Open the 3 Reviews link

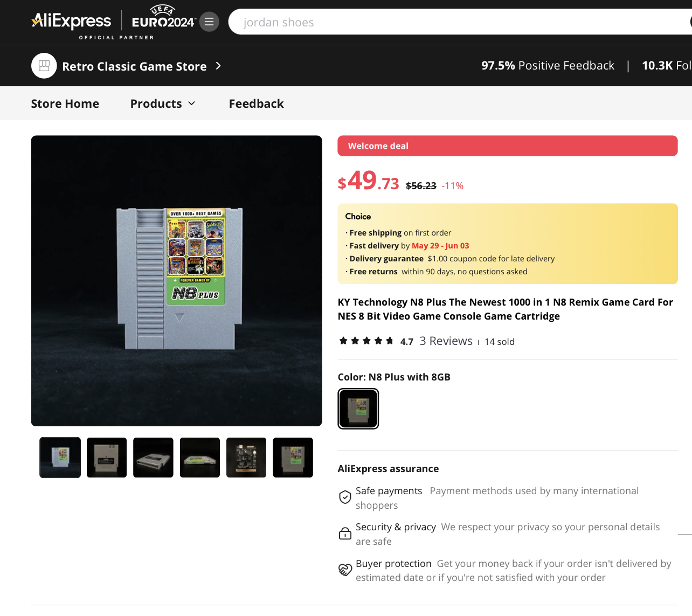(x=446, y=341)
